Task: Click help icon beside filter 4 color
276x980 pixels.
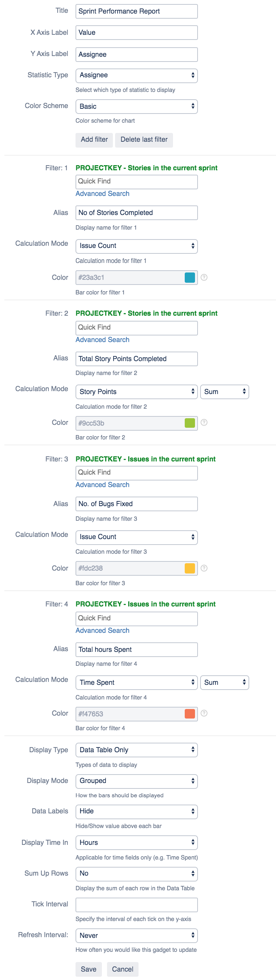Action: pyautogui.click(x=204, y=713)
